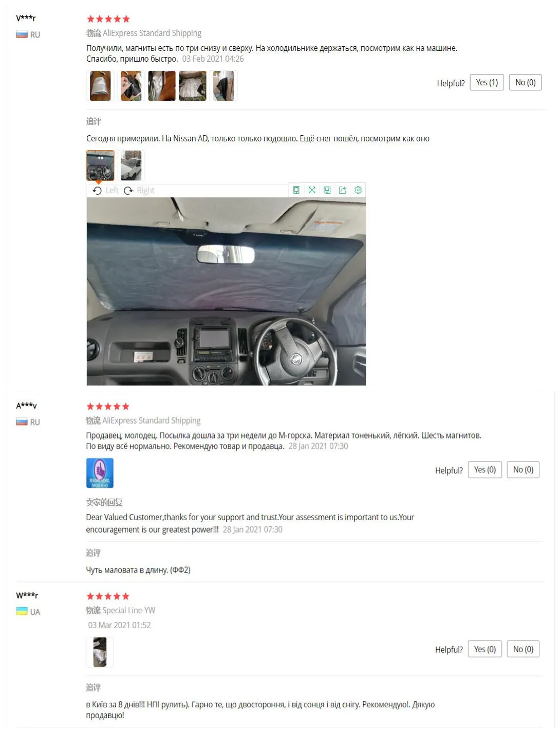Open the white car exterior thumbnail
The image size is (560, 733).
(x=131, y=166)
